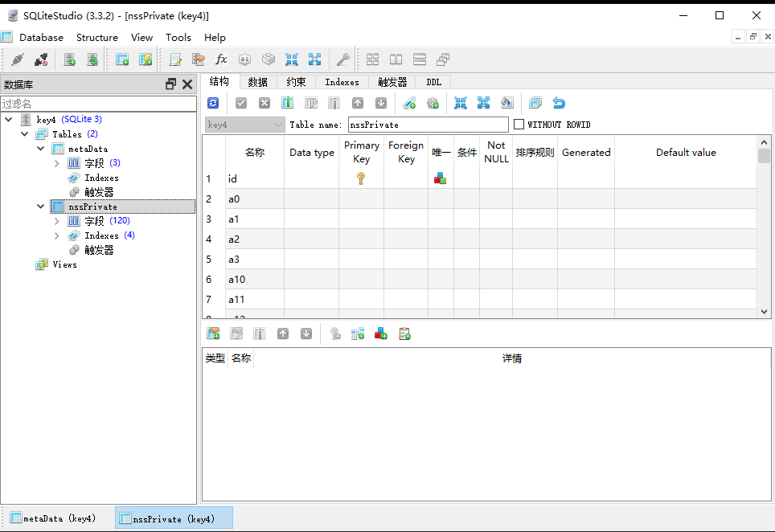Image resolution: width=775 pixels, height=532 pixels.
Task: Click the create new table icon
Action: 122,59
